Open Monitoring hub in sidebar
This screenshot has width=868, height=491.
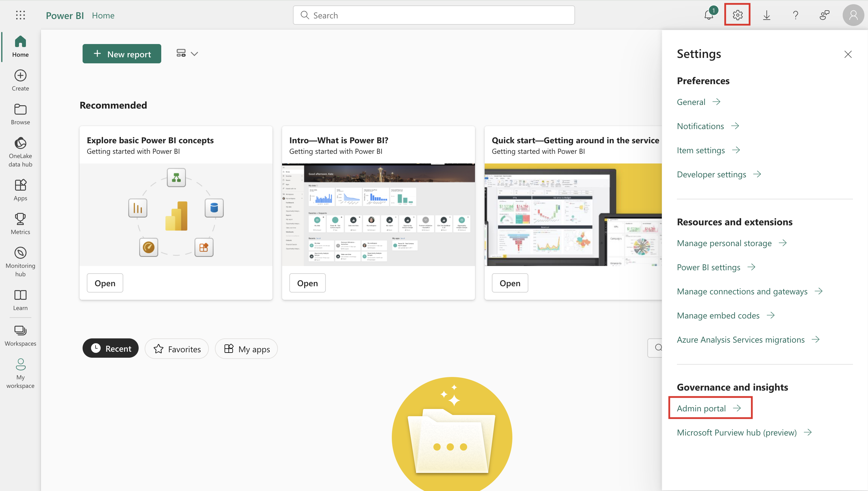click(20, 262)
